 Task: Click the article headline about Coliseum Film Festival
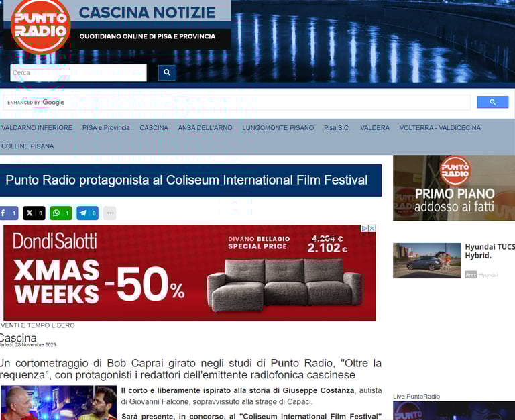186,180
